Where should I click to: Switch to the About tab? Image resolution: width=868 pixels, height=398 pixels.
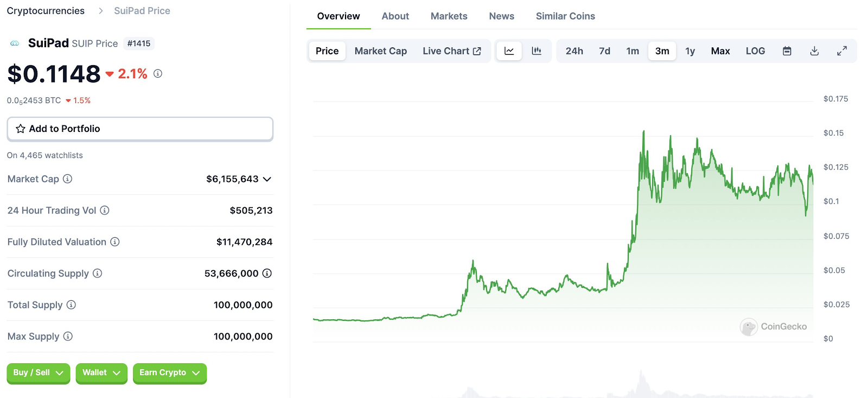tap(395, 16)
